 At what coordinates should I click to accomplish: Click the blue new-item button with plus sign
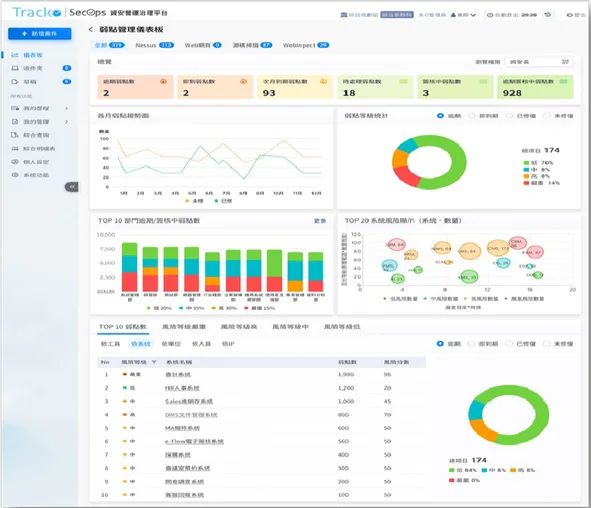40,34
